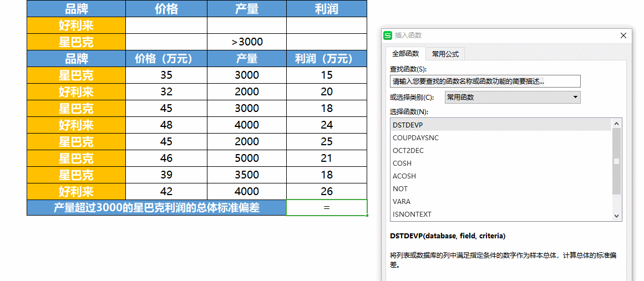Click profit cell 15
644x281 pixels.
(327, 75)
